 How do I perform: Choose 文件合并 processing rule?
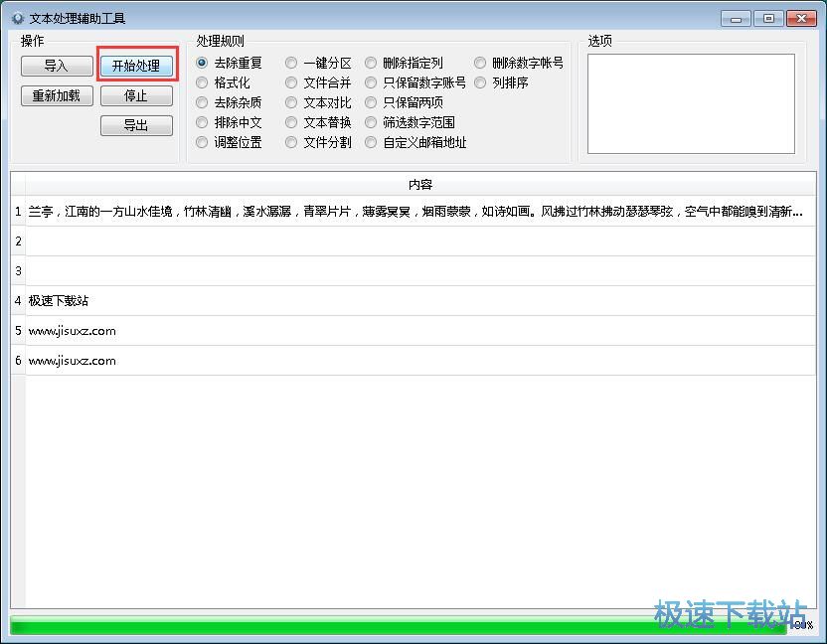pos(318,82)
